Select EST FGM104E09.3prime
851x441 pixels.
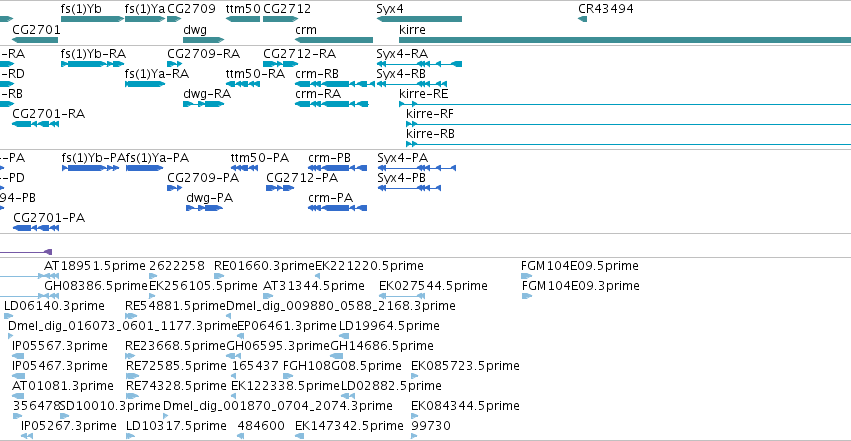pyautogui.click(x=527, y=296)
